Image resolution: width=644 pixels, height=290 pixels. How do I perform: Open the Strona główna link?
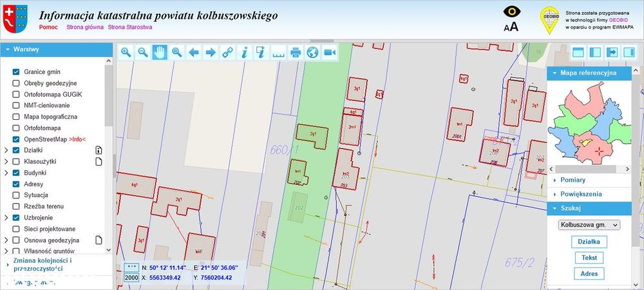tap(85, 28)
